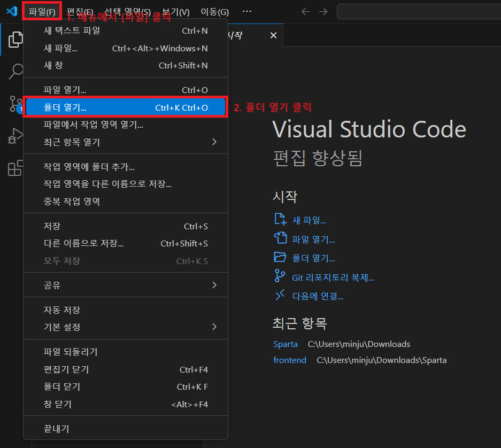Click the command center search field
501x448 pixels.
pos(419,12)
